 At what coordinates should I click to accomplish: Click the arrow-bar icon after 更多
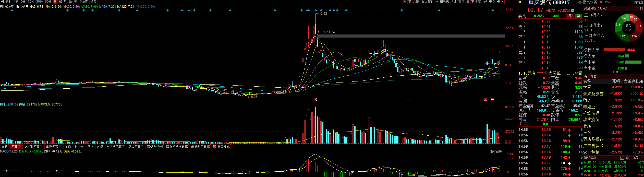[x=498, y=2]
